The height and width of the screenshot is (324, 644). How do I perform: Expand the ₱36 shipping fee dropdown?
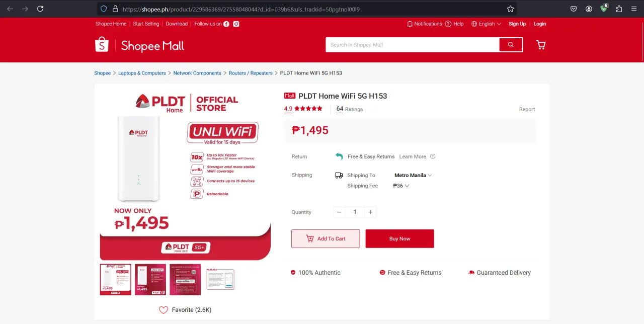[401, 186]
